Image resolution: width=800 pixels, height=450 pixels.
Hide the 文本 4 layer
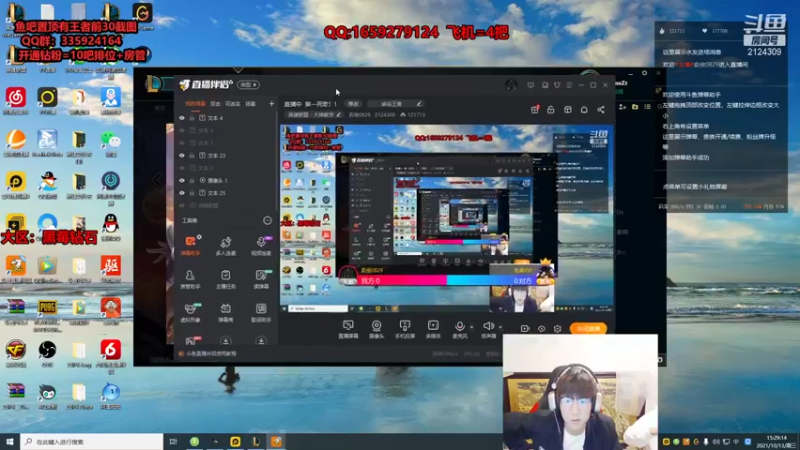(182, 118)
